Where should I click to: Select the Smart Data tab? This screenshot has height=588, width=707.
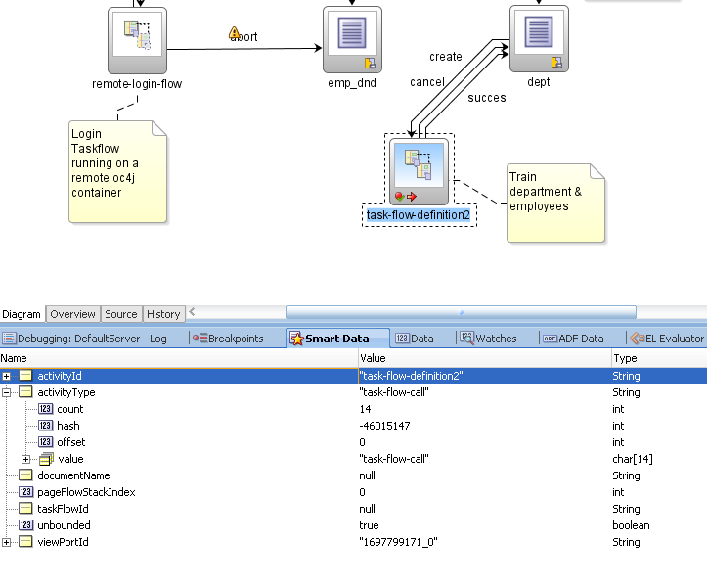click(x=336, y=339)
